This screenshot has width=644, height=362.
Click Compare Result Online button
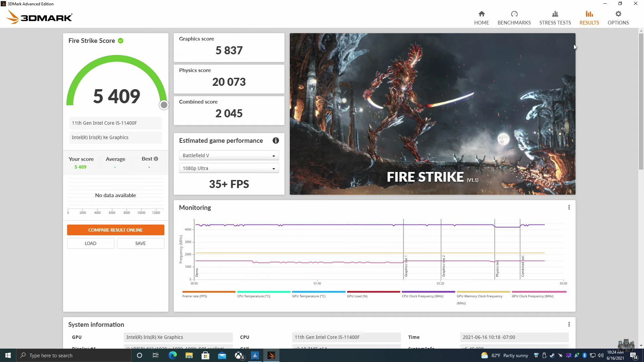(x=115, y=230)
